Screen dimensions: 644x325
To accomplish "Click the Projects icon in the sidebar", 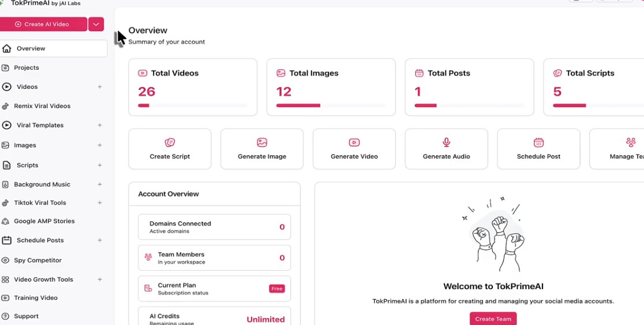I will (x=5, y=68).
